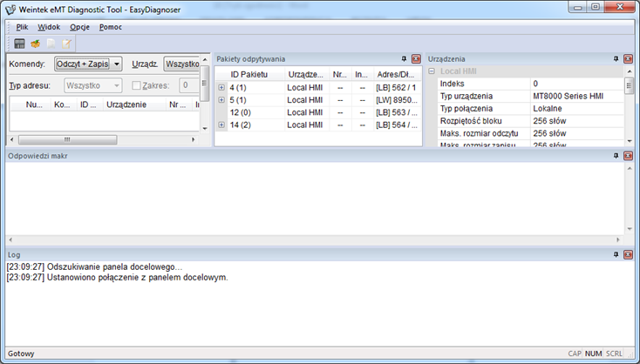Screen dimensions: 640x364
Task: Click the Maks. rozmiar odczytu property label
Action: click(x=479, y=134)
